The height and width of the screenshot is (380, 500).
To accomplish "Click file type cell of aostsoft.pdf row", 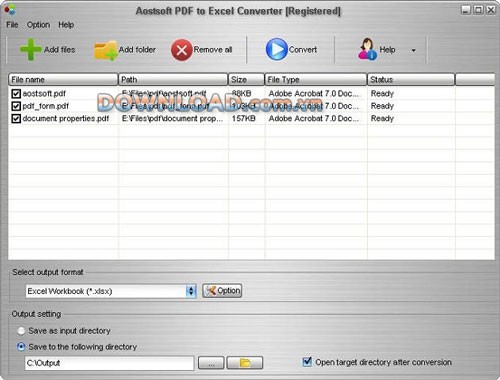I will tap(314, 93).
